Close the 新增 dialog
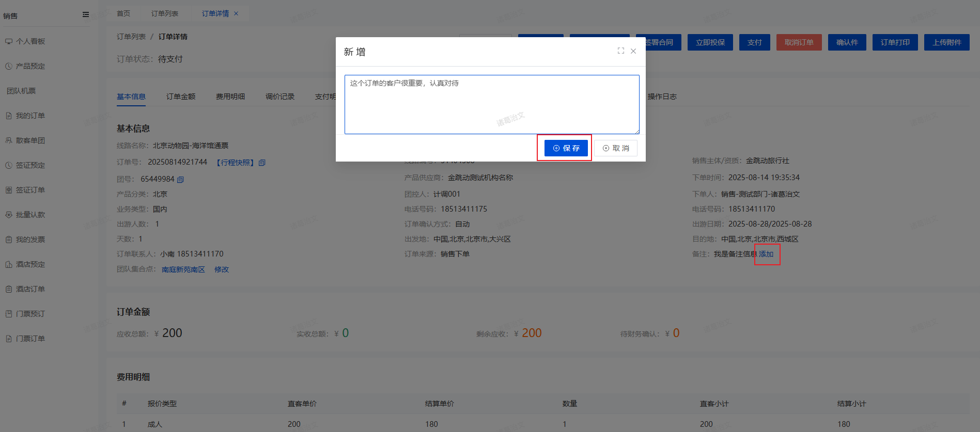This screenshot has width=980, height=432. pos(633,51)
